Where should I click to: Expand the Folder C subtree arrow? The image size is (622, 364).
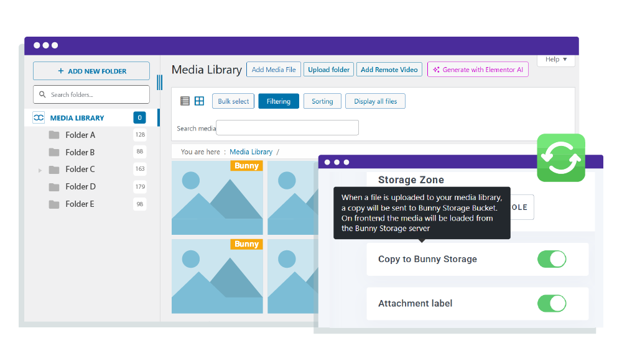(40, 170)
